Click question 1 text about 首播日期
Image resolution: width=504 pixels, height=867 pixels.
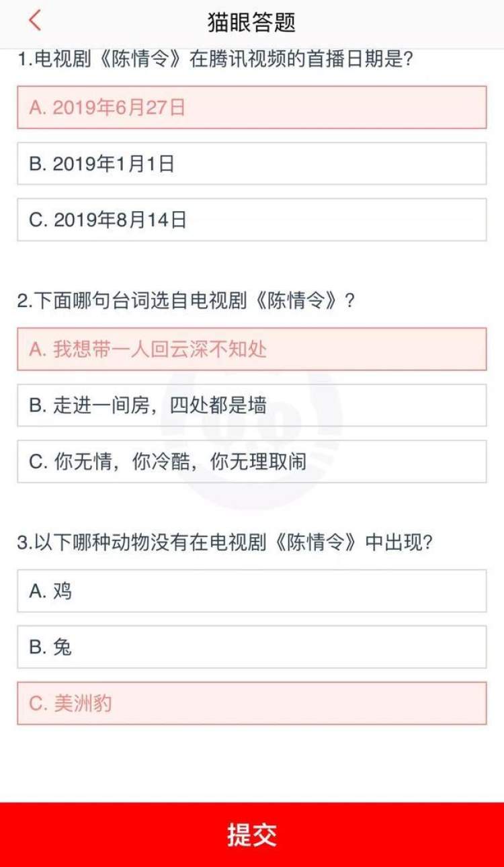215,60
